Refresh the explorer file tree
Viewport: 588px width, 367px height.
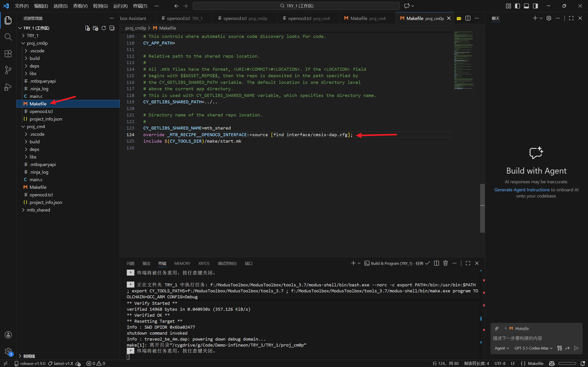click(104, 28)
